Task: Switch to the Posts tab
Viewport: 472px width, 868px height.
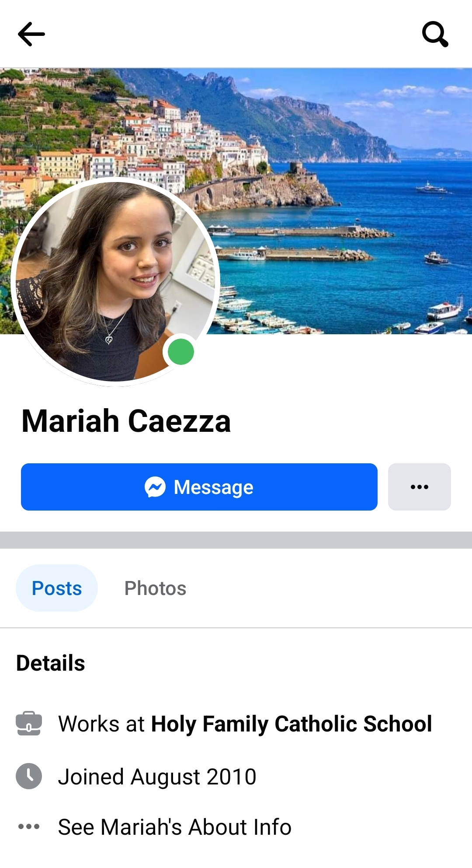Action: [57, 588]
